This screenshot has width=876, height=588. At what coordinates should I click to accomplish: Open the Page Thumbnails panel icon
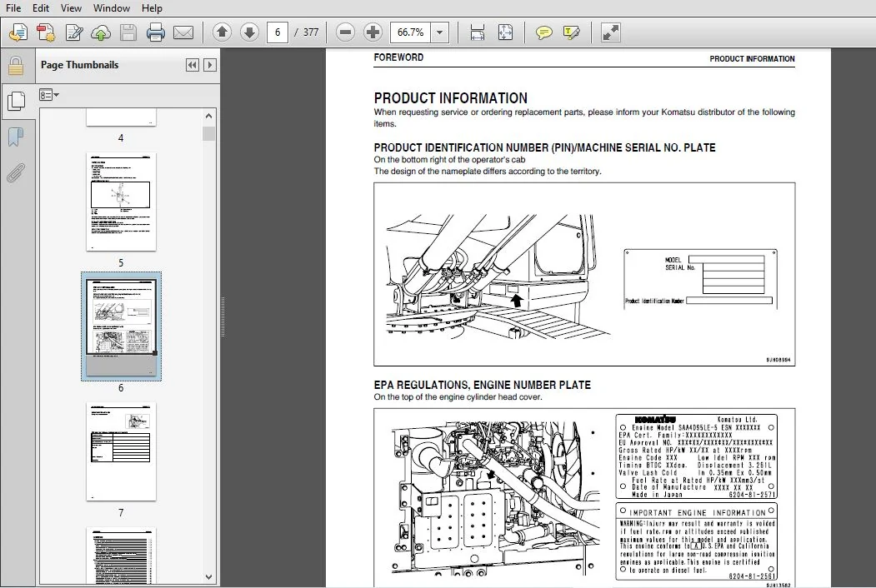click(16, 101)
